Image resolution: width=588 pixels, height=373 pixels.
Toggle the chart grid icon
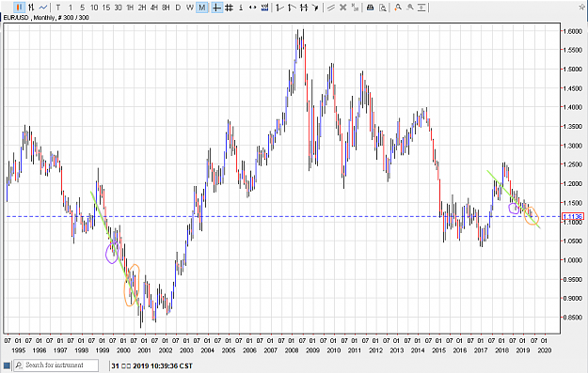[x=230, y=8]
